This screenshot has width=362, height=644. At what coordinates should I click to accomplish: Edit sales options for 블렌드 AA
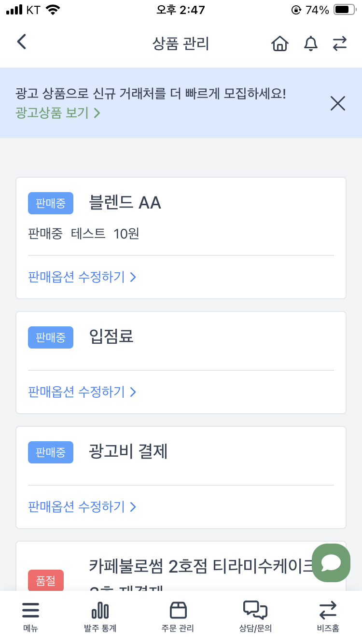click(82, 277)
